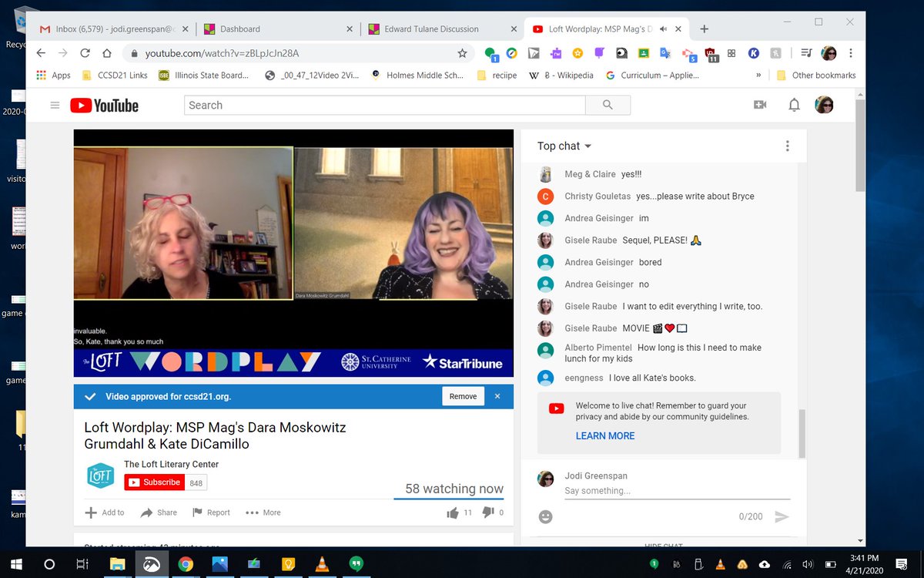The width and height of the screenshot is (924, 578).
Task: Click Share under the video
Action: 159,512
